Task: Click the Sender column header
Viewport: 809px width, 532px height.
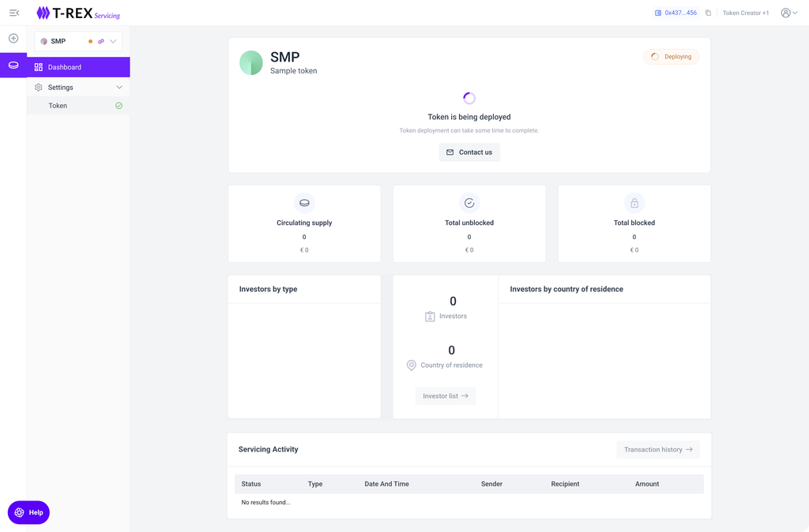Action: point(491,484)
